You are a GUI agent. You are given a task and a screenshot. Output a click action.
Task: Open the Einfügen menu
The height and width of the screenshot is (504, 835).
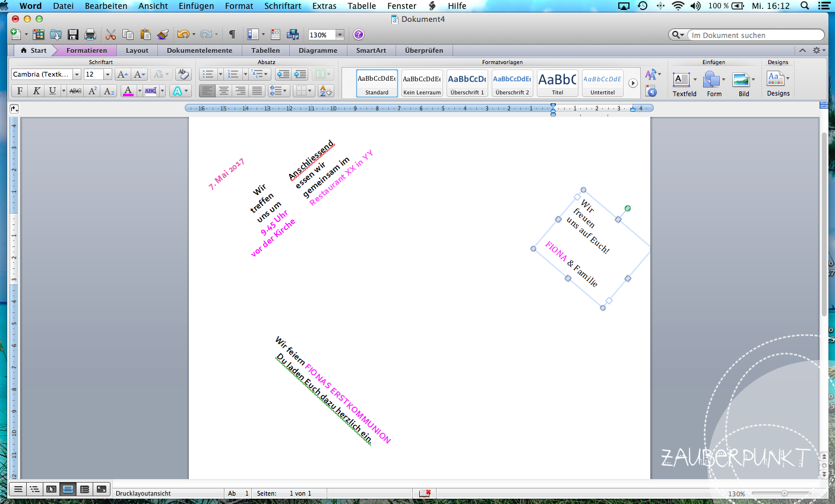pos(196,6)
